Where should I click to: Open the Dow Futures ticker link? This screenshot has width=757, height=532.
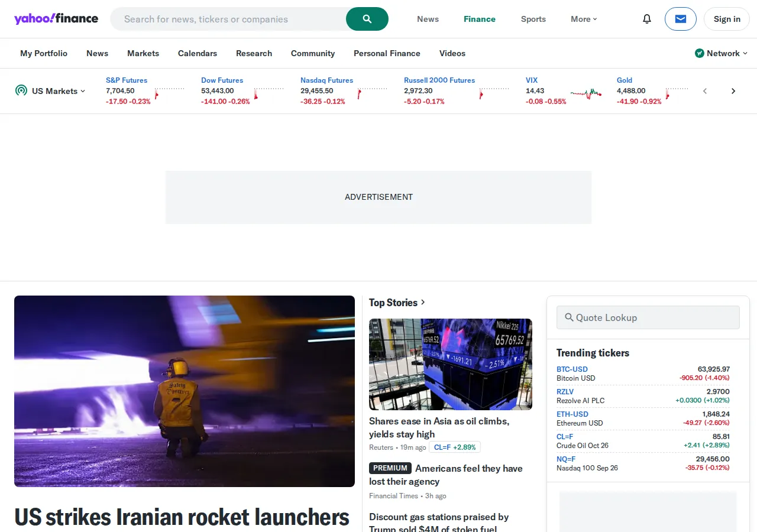click(x=222, y=80)
